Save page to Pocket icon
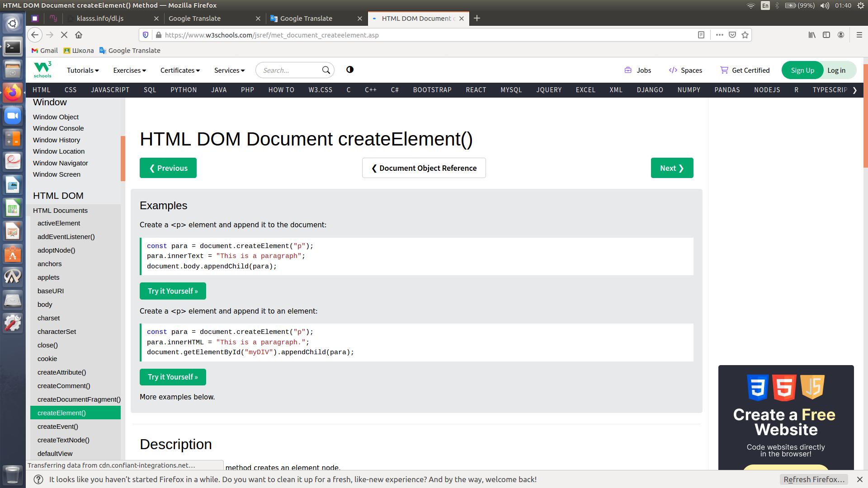The image size is (868, 488). coord(732,35)
